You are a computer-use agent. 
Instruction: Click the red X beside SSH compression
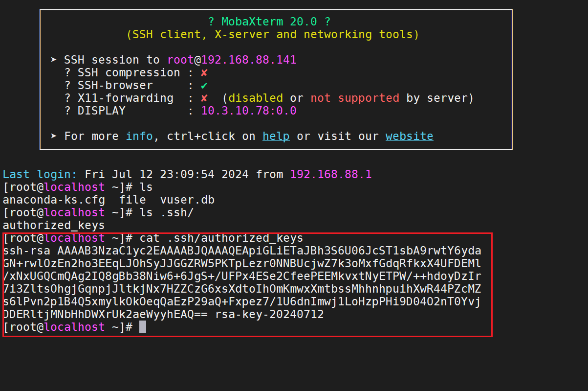(x=204, y=73)
